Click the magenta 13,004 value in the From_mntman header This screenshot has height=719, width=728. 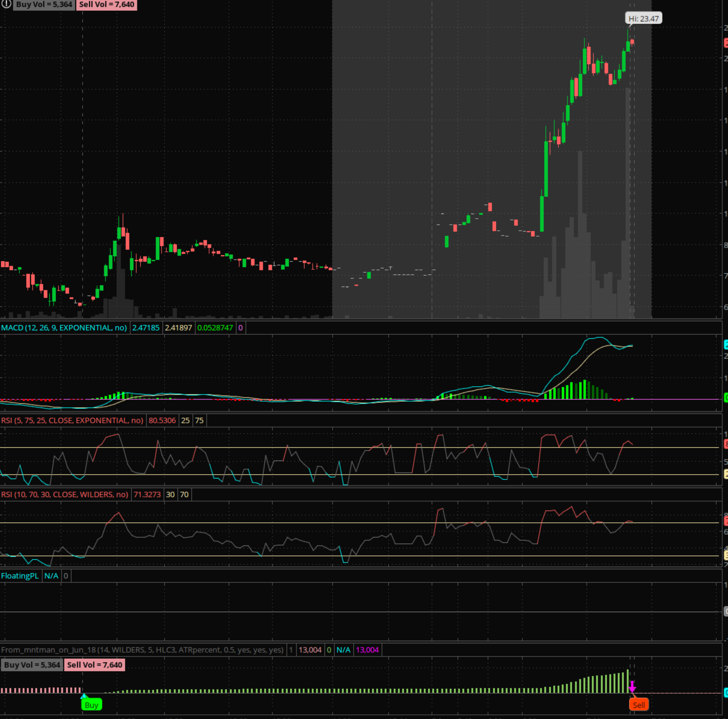[367, 650]
